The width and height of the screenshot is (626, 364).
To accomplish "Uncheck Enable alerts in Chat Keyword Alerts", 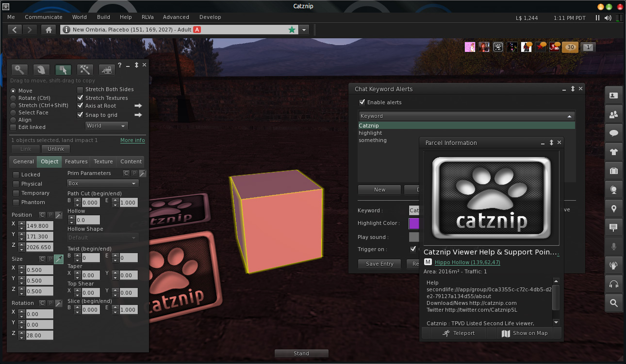I will [x=362, y=102].
